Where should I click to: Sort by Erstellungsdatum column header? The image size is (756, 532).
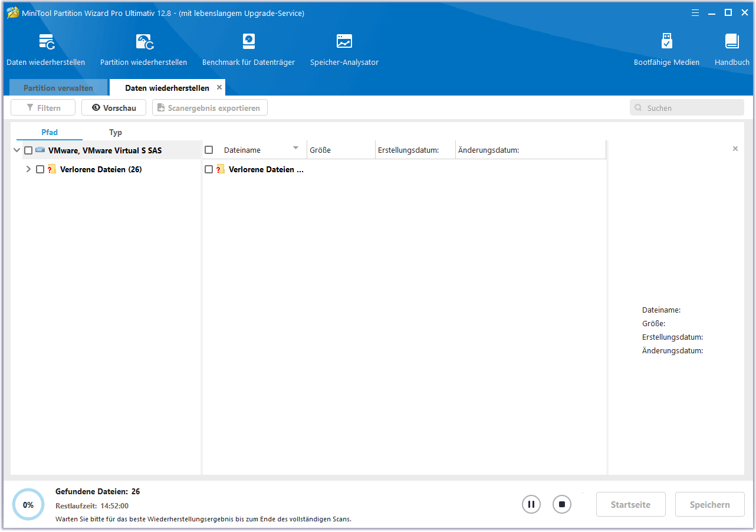pyautogui.click(x=415, y=150)
